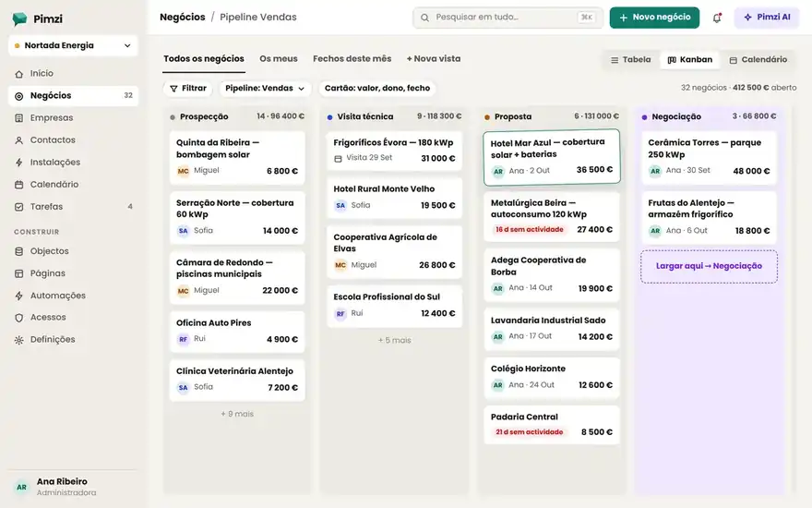Click the Empresas building icon

19,118
